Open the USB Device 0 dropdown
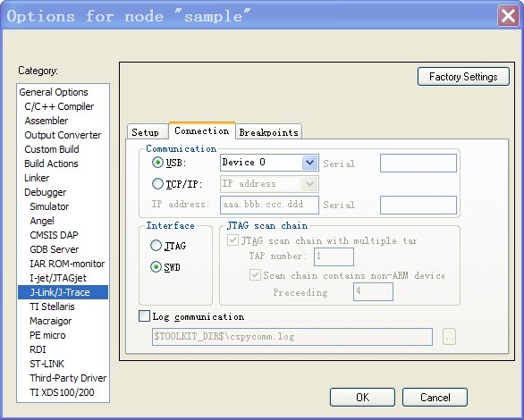524x420 pixels. [309, 163]
